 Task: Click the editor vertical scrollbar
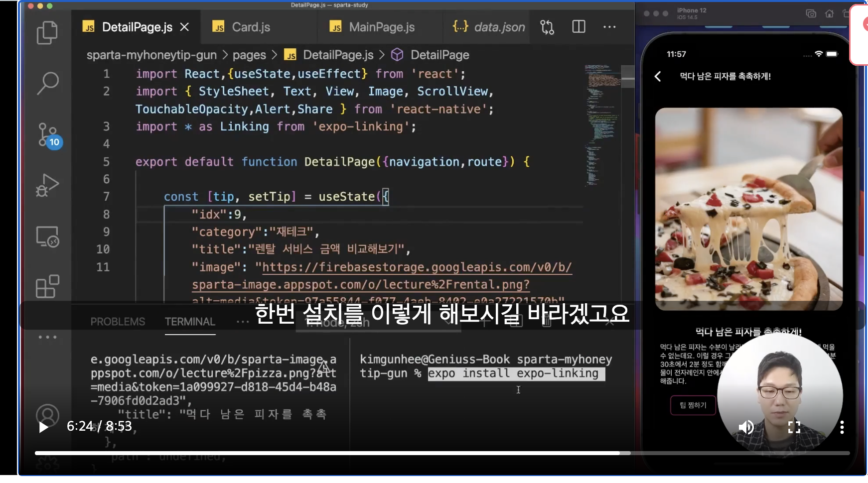coord(628,76)
